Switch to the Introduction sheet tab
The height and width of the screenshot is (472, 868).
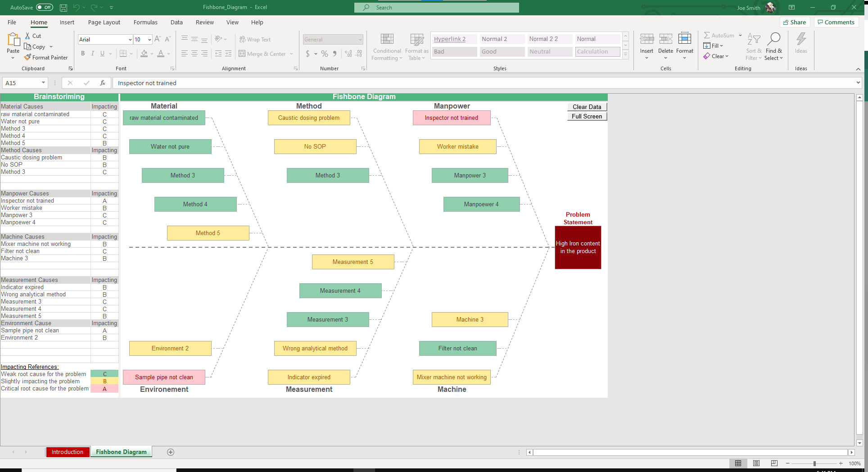68,452
